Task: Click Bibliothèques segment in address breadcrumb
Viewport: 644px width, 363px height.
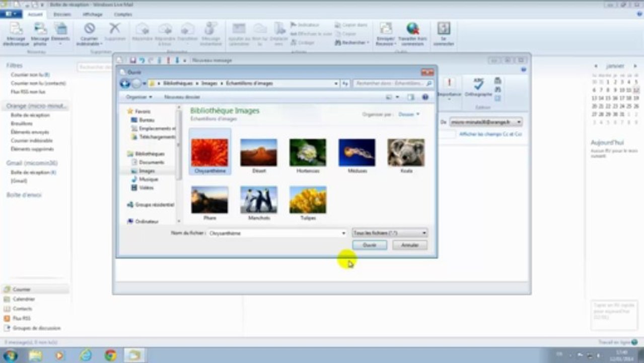Action: pyautogui.click(x=178, y=83)
